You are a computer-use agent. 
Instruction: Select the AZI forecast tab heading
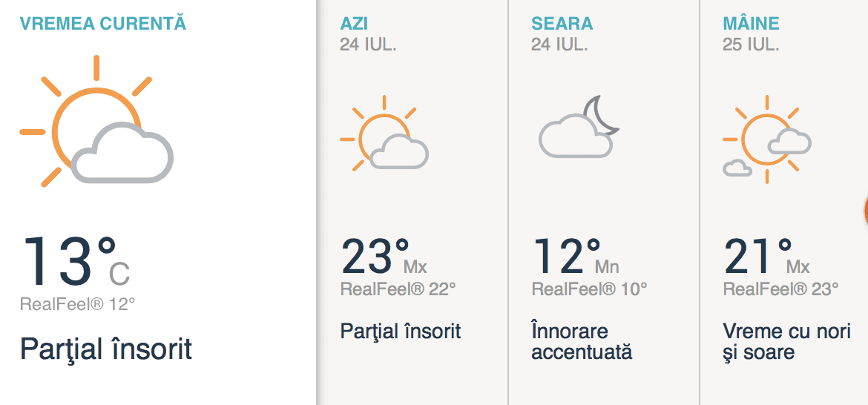[x=355, y=24]
